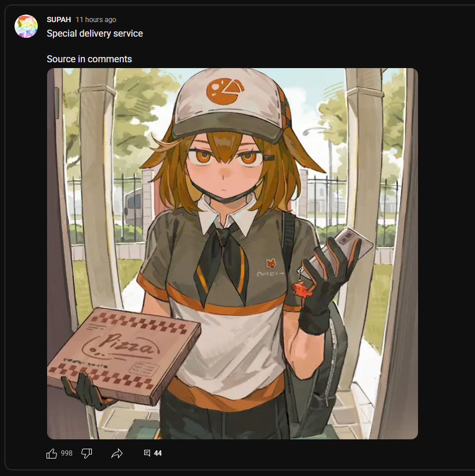Open SUPAH's rainbow profile avatar

26,26
